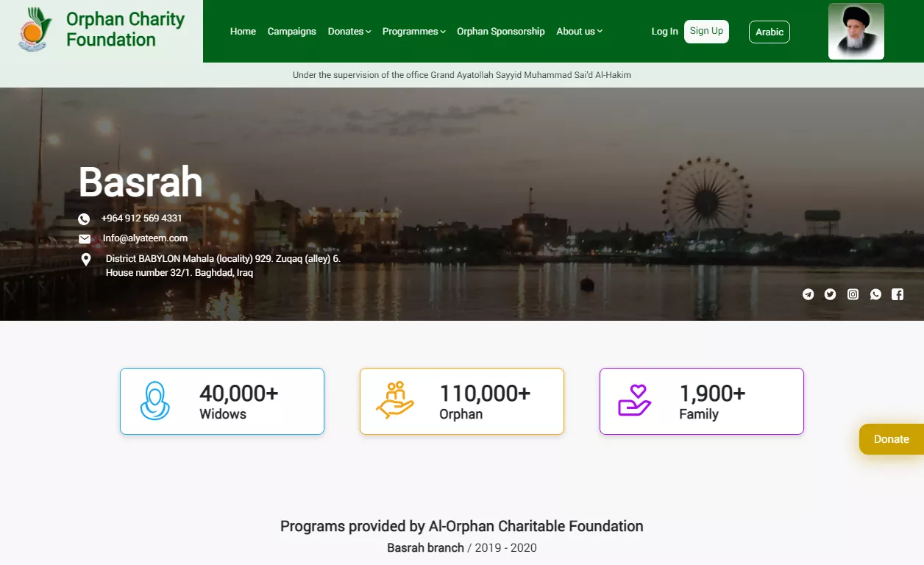Click the 'Under the supervision of the office' text
Image resolution: width=924 pixels, height=565 pixels.
(462, 75)
